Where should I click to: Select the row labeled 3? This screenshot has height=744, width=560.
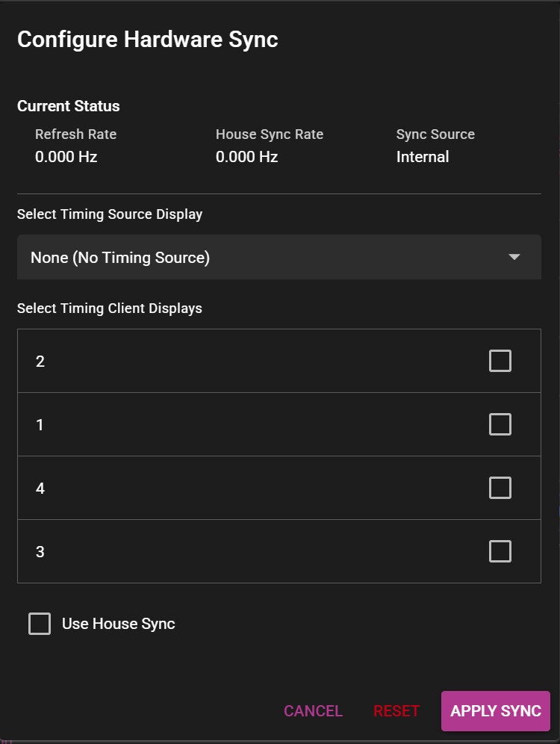click(x=224, y=551)
